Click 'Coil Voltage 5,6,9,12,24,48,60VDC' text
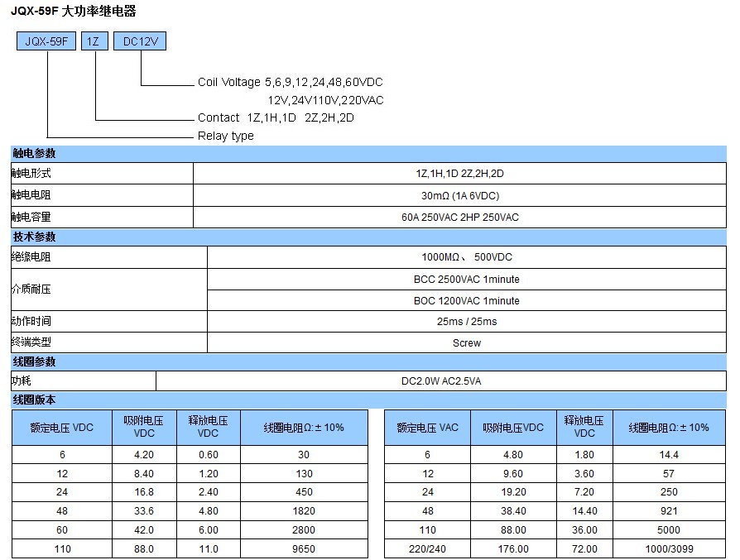This screenshot has height=560, width=740. 290,82
